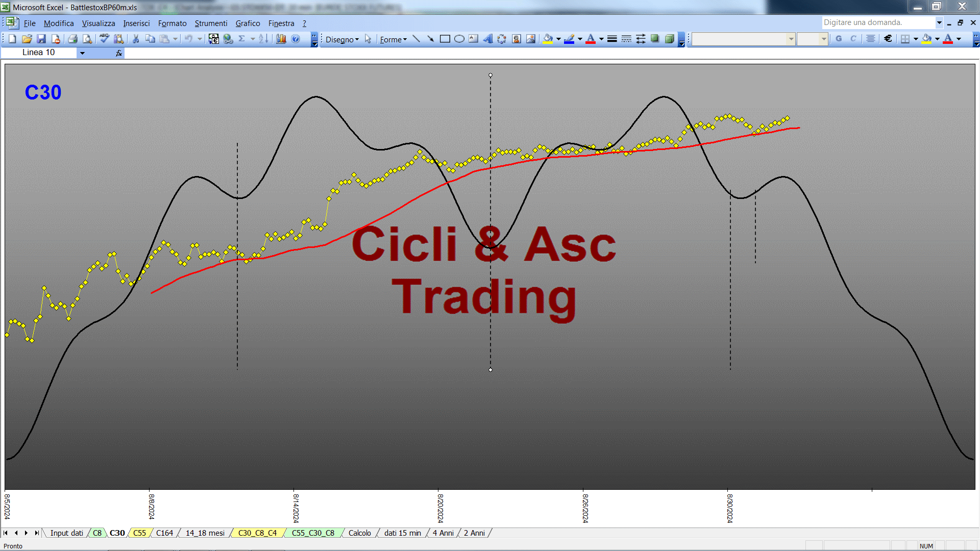
Task: Select the Oval drawing tool
Action: pos(459,39)
